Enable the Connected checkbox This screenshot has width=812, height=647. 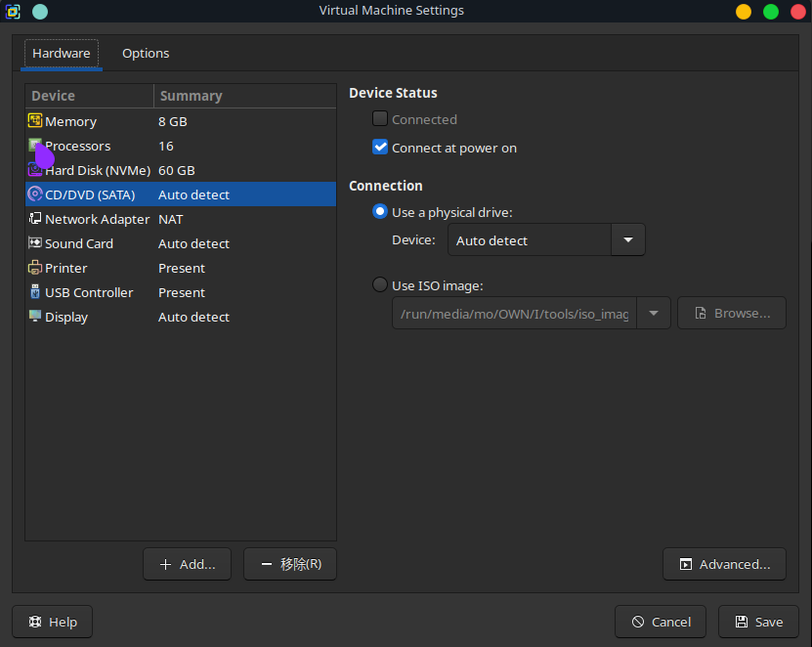click(379, 118)
